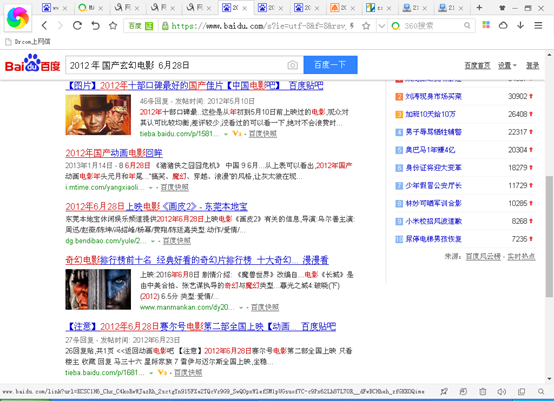Open result 2012年十部口碑最好的国产佳片
The image size is (554, 401).
click(194, 86)
